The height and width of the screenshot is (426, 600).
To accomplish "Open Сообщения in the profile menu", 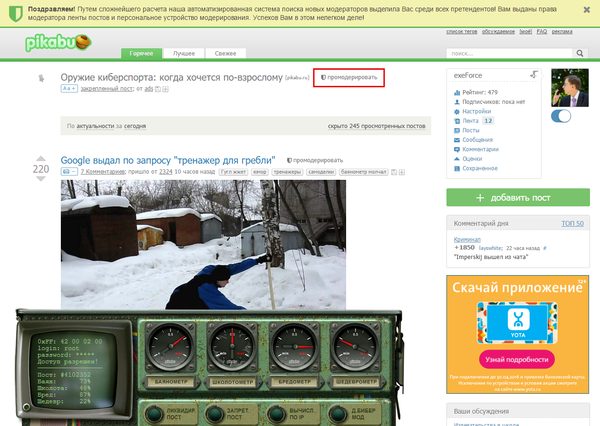I will pos(473,140).
